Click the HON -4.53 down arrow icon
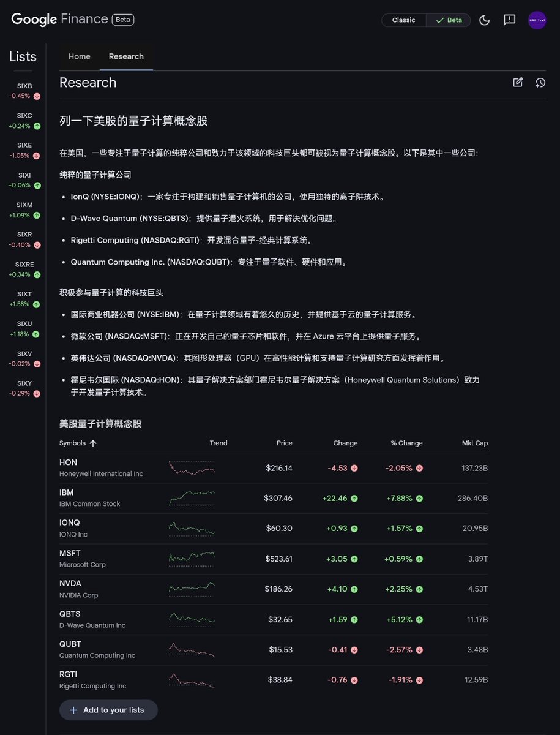560x735 pixels. pyautogui.click(x=354, y=468)
